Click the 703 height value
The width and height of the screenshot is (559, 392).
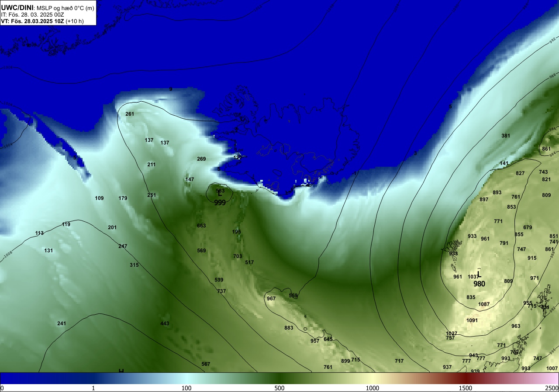pos(238,256)
